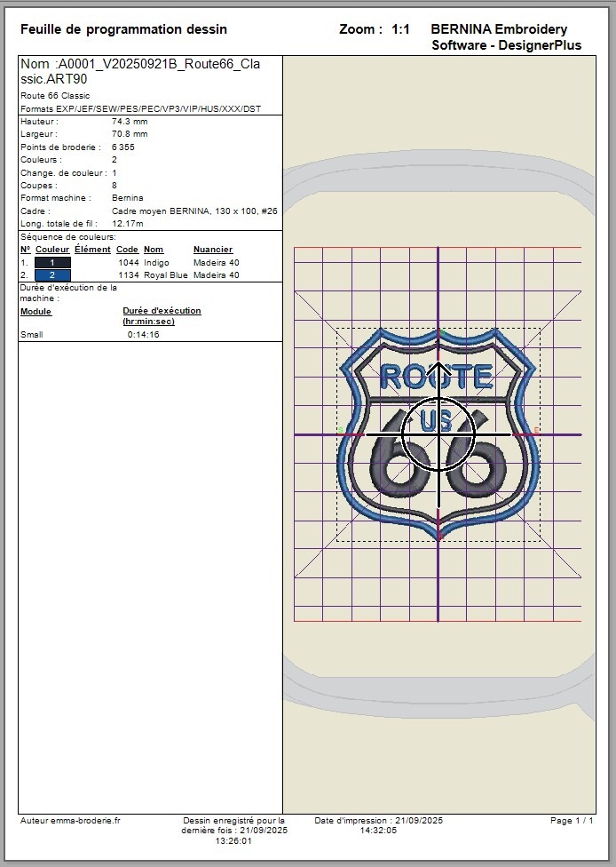Click the 'BERNINA Embroidery Software - DesignerPlus' header
Viewport: 616px width, 867px height.
coord(506,37)
